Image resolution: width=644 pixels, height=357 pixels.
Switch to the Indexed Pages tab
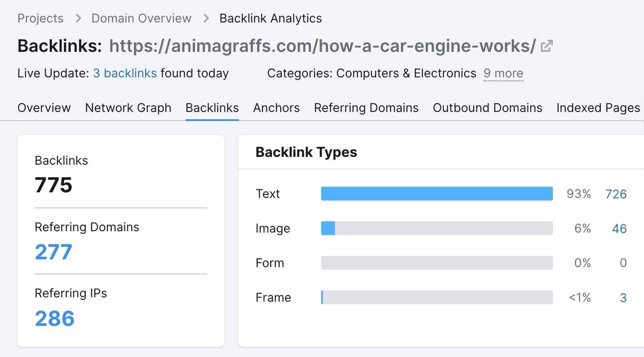tap(598, 108)
